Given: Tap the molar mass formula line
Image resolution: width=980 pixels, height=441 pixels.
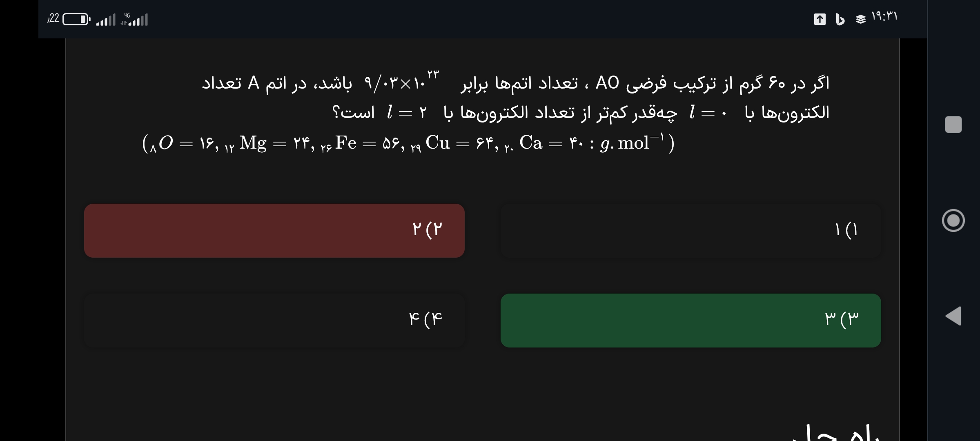Looking at the screenshot, I should point(408,143).
